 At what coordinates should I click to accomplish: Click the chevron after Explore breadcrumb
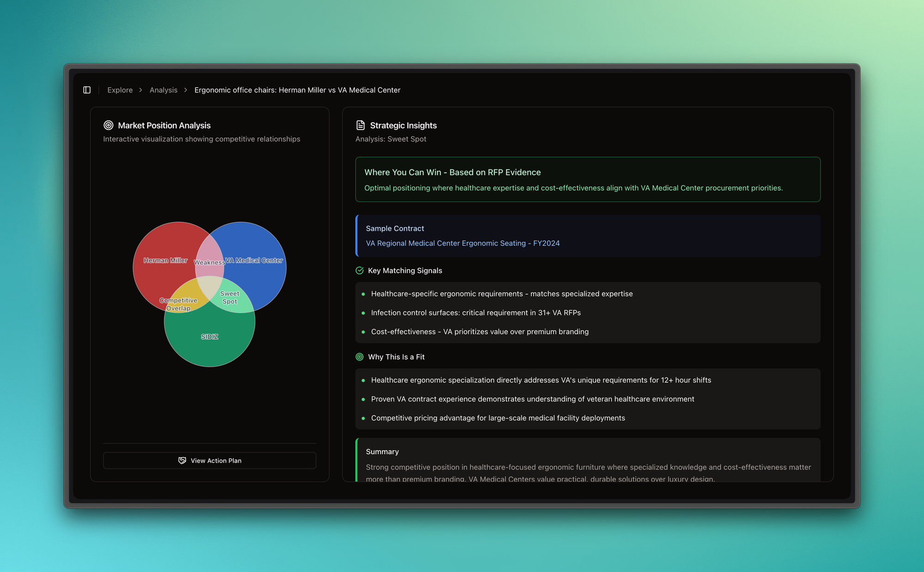tap(141, 90)
